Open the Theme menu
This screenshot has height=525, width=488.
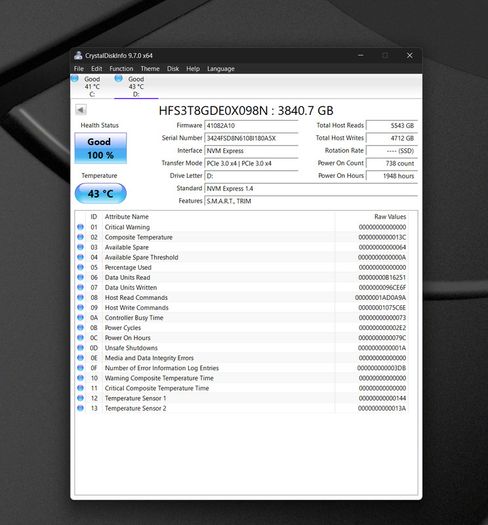[150, 69]
